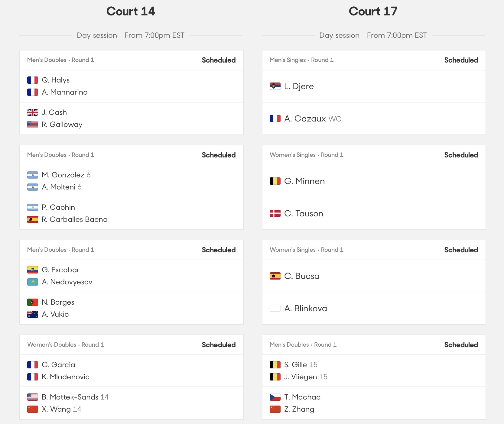
Task: Click the Australian flag next to A. Vukic
Action: pyautogui.click(x=33, y=314)
